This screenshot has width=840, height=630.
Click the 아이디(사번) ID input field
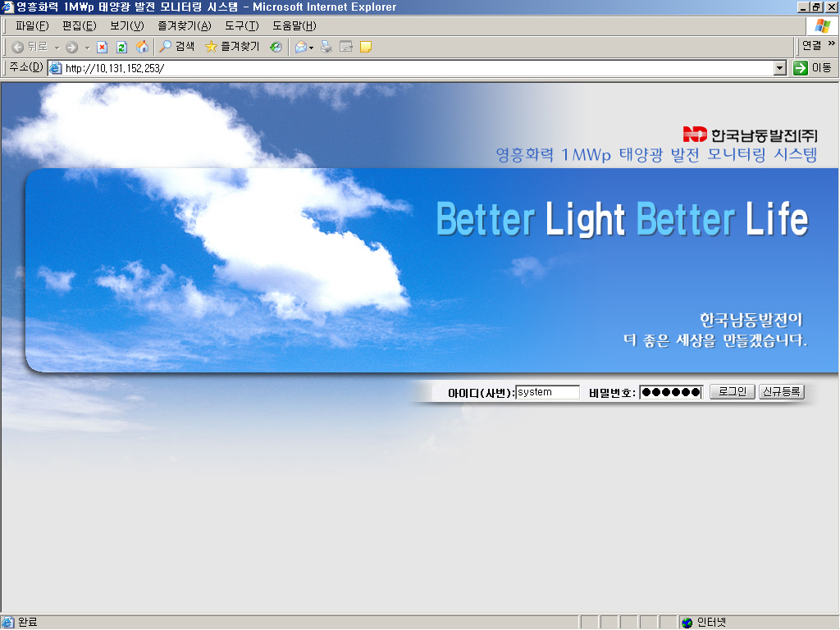[x=547, y=392]
